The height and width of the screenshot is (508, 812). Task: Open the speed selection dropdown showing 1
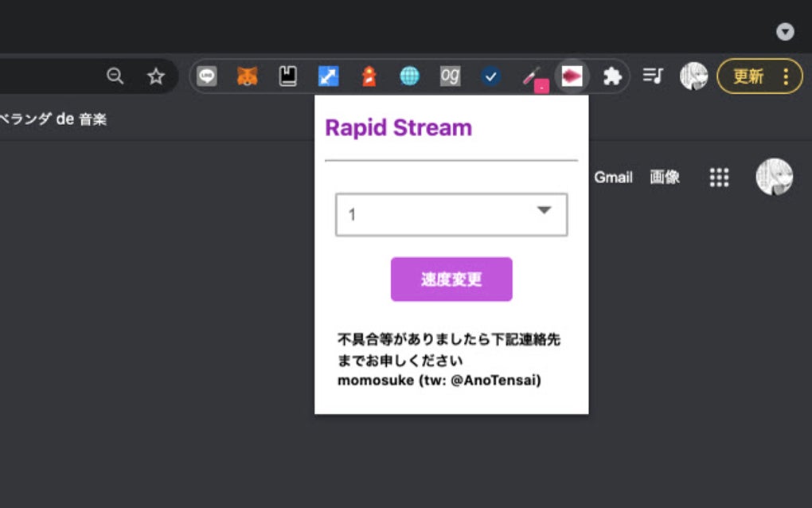point(451,213)
